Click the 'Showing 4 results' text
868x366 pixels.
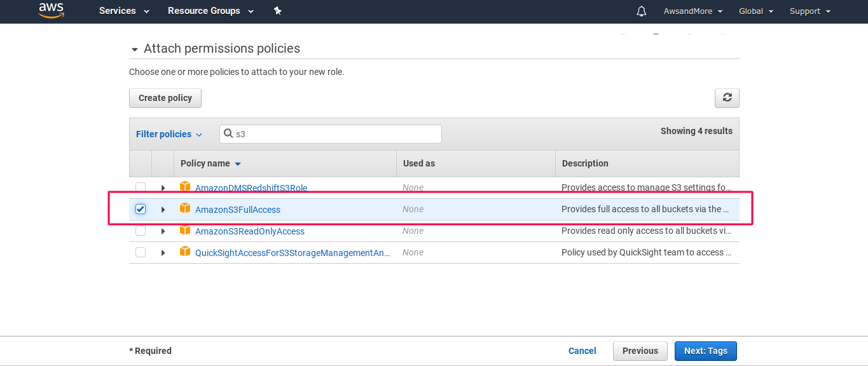(x=696, y=131)
